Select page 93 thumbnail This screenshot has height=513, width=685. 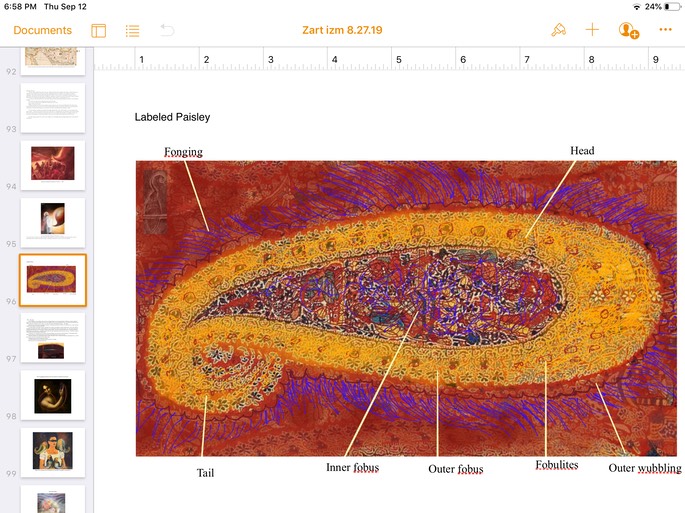coord(53,107)
